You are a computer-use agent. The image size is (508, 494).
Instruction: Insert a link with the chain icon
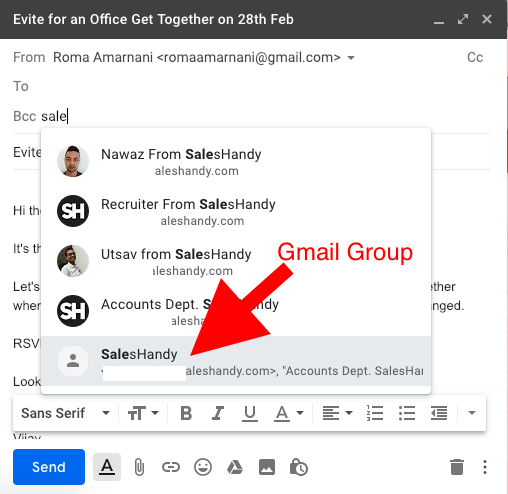tap(171, 467)
